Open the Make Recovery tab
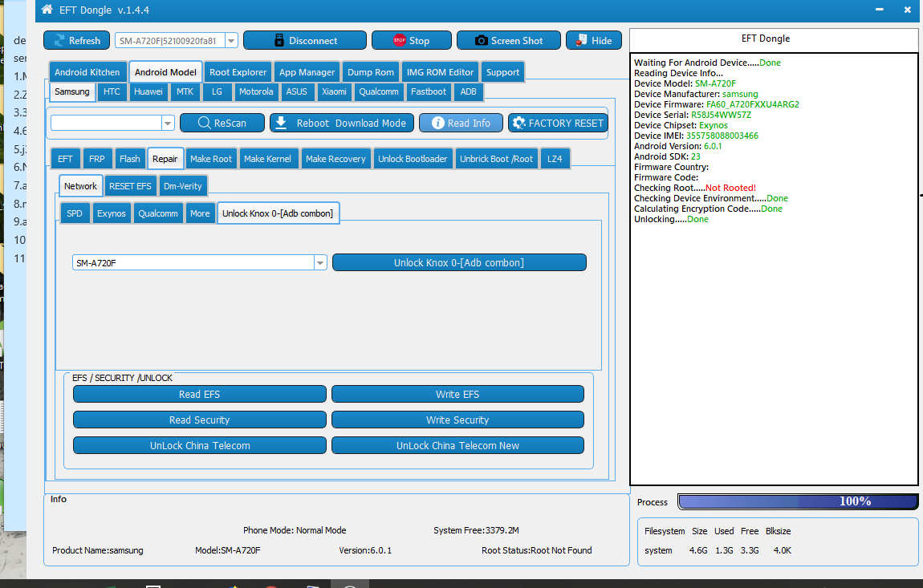923x588 pixels. coord(335,159)
